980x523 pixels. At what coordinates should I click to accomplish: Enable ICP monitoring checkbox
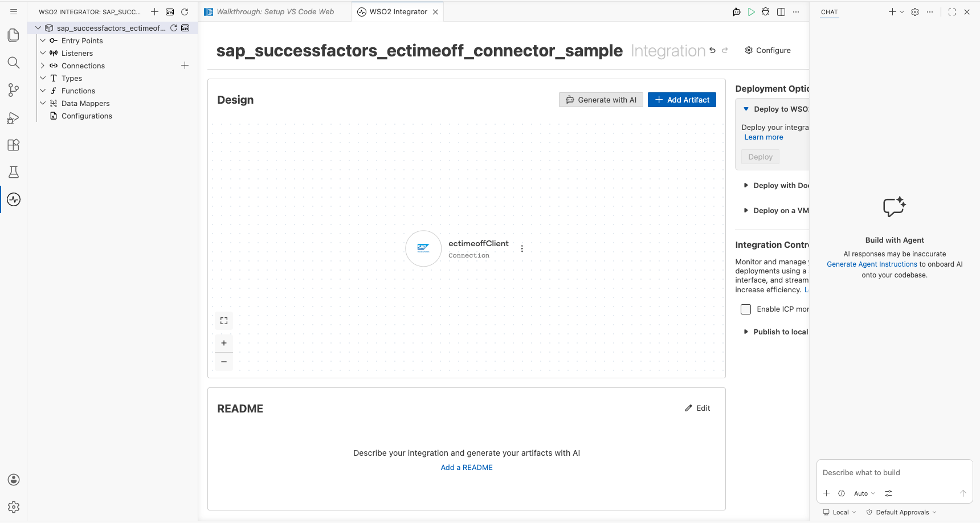[746, 309]
